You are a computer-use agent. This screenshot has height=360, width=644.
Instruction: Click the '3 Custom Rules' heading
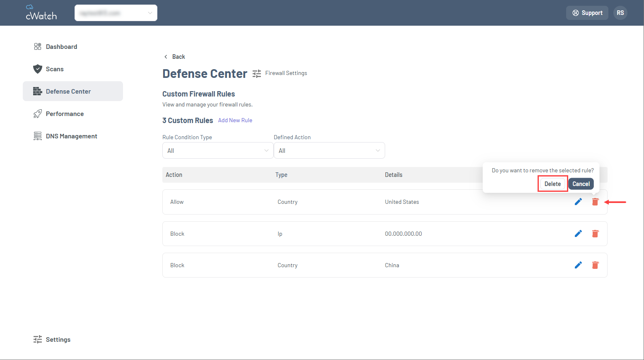coord(188,121)
